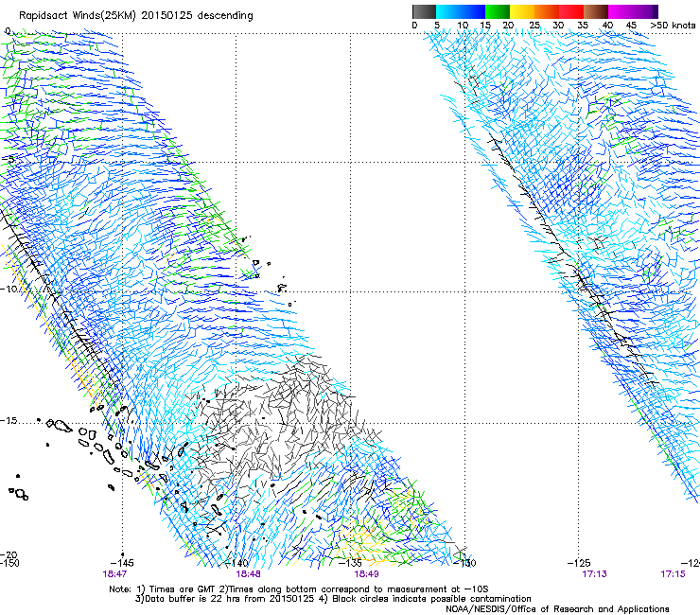This screenshot has width=700, height=615.
Task: Click the longitude label -145
Action: 122,563
